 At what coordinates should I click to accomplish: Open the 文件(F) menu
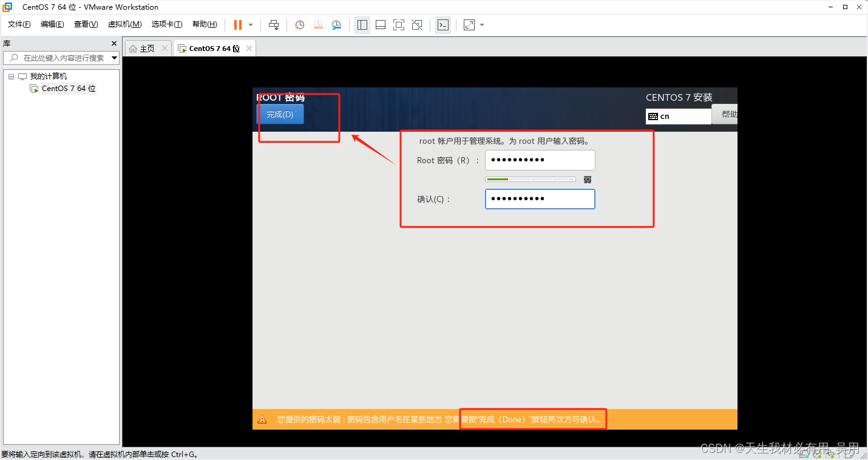pyautogui.click(x=19, y=24)
